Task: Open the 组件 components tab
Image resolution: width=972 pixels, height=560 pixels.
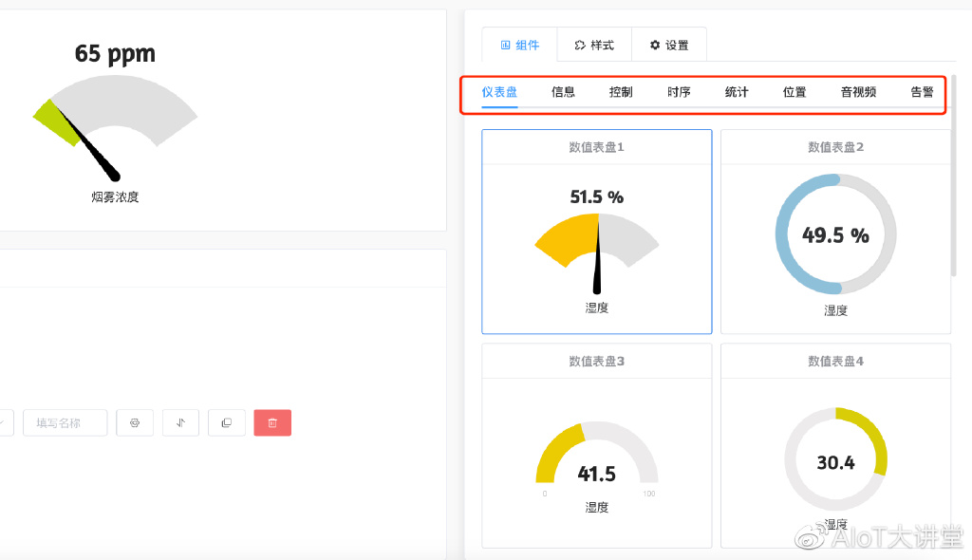Action: pos(519,45)
